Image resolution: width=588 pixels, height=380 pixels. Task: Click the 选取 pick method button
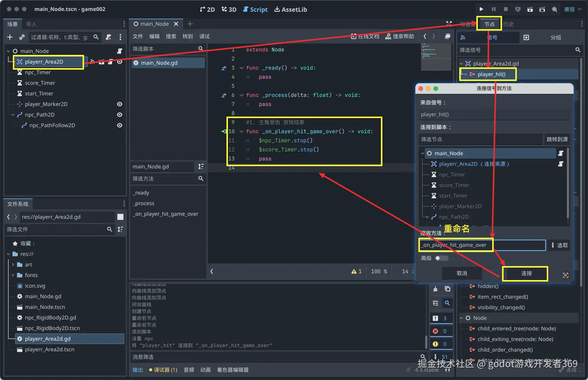(560, 245)
